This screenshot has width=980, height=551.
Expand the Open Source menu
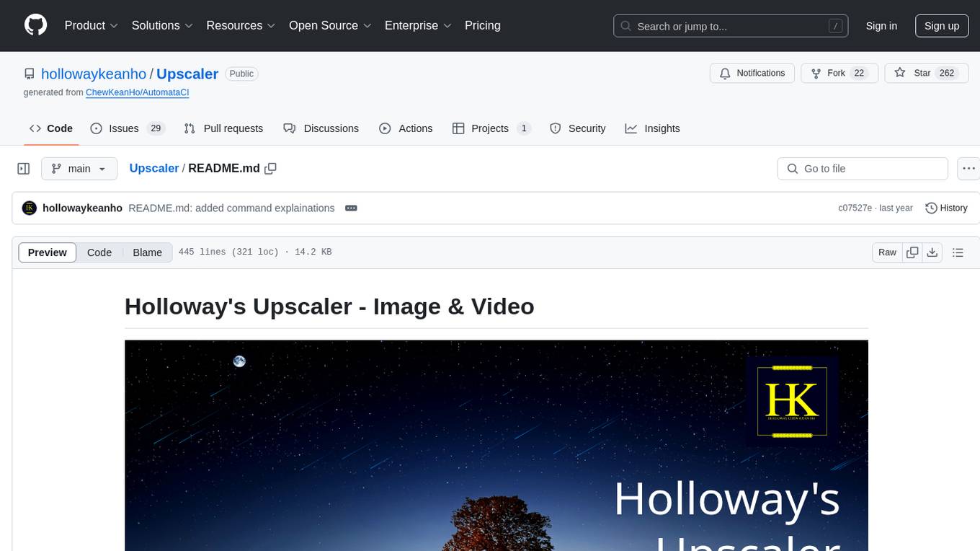(330, 25)
